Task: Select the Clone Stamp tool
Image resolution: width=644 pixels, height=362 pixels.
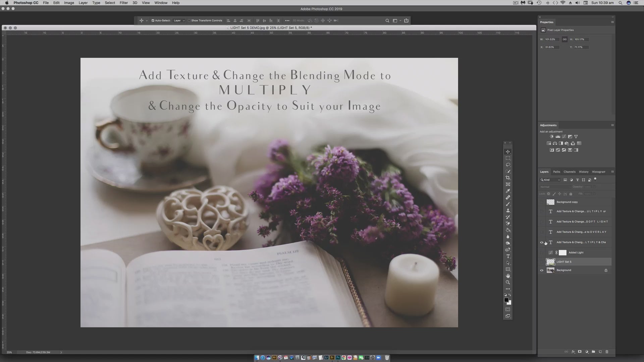Action: [x=508, y=210]
